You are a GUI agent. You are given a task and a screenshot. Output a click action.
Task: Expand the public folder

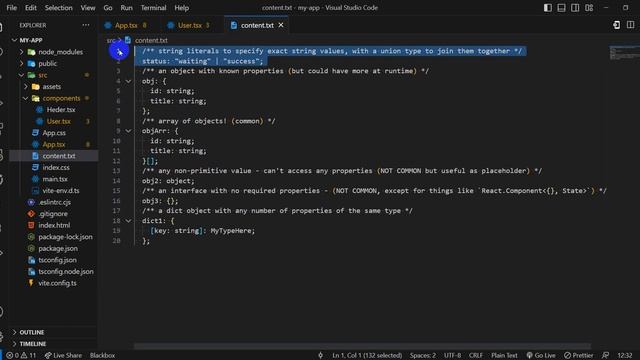(22, 63)
